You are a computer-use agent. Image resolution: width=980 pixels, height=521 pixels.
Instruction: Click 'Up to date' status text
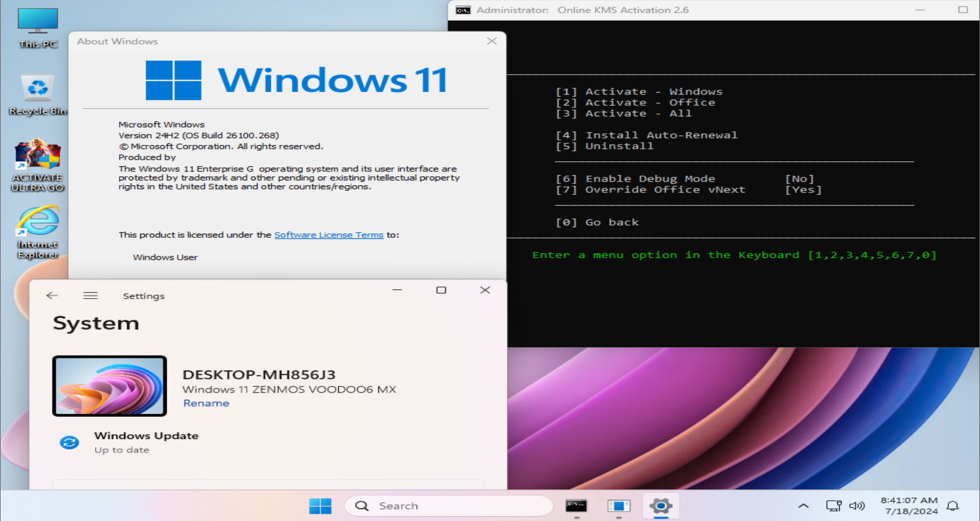[x=122, y=450]
